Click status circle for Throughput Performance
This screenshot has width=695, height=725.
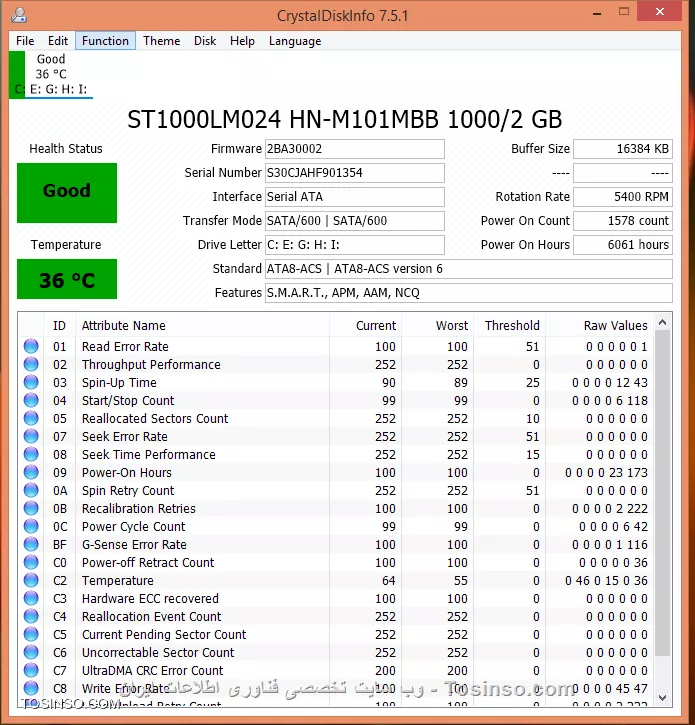(31, 364)
